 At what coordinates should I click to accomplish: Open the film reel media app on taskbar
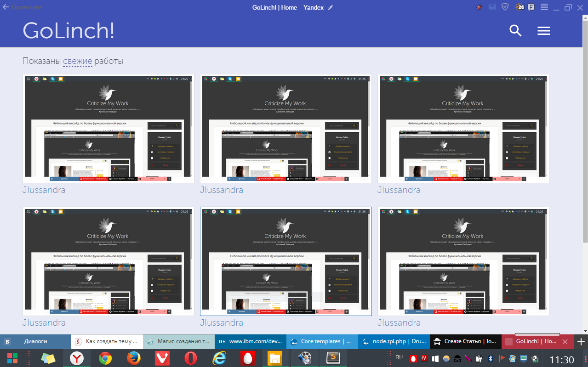(x=304, y=358)
